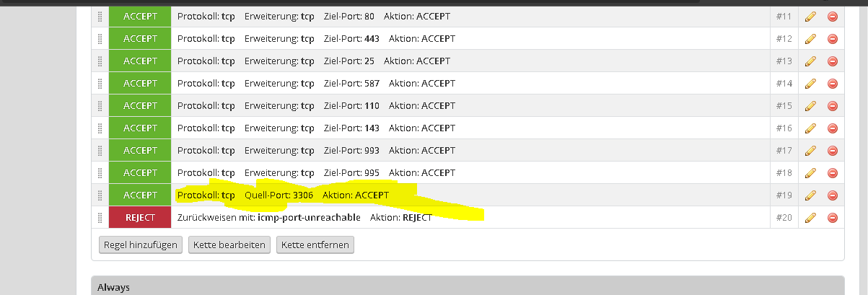Edit rule #19 for port 3306
Screen dimensions: 868x295
click(810, 195)
